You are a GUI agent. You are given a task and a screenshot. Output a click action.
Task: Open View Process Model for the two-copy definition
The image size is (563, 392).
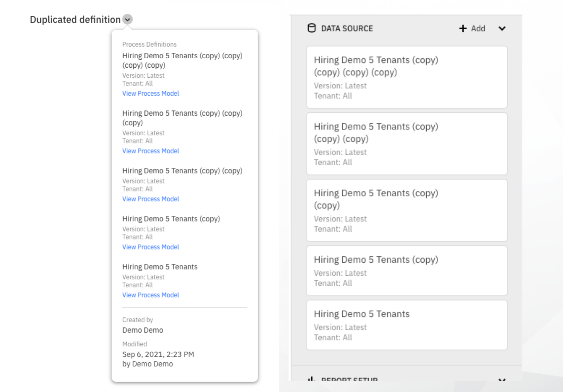151,199
